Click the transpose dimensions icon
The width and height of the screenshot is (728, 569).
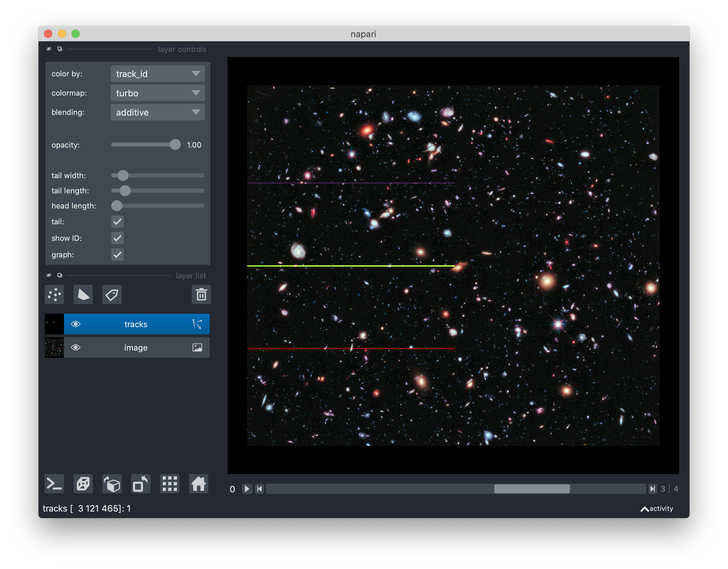pos(141,484)
